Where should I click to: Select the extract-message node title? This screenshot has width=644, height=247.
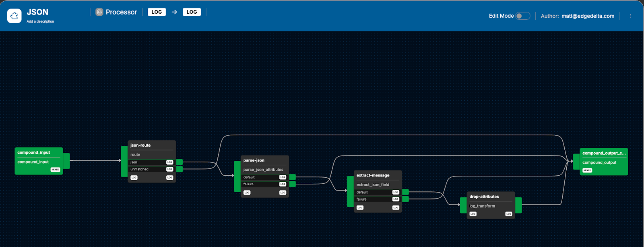click(x=373, y=175)
